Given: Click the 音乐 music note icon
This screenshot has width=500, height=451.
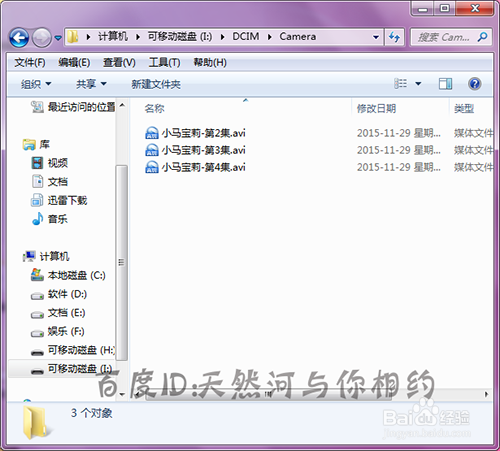Looking at the screenshot, I should coord(37,219).
